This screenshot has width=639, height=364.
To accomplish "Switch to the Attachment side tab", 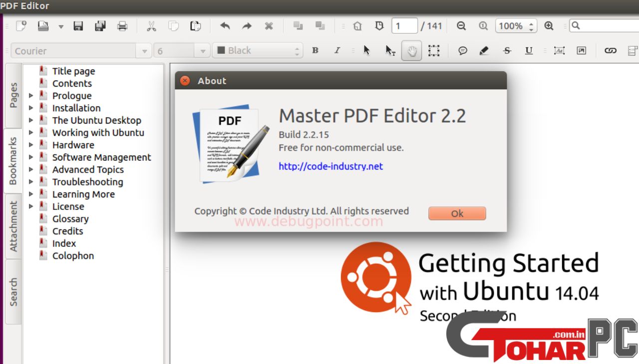I will (x=13, y=226).
